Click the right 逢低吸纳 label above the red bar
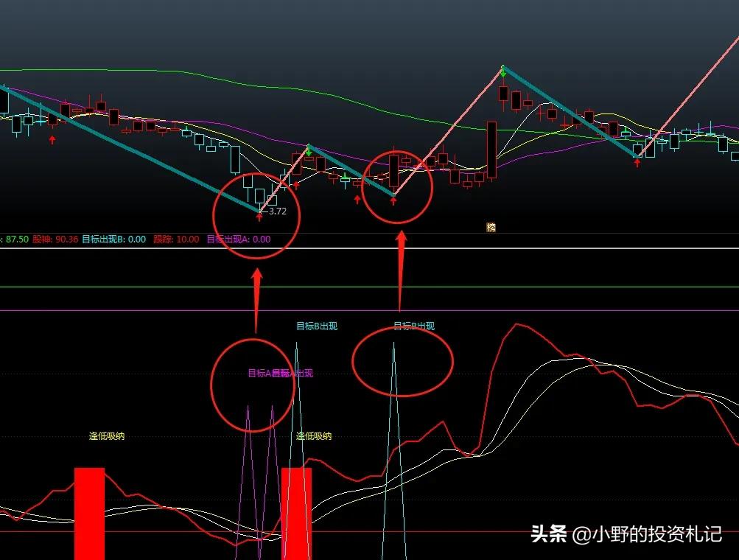This screenshot has height=560, width=739. click(314, 436)
